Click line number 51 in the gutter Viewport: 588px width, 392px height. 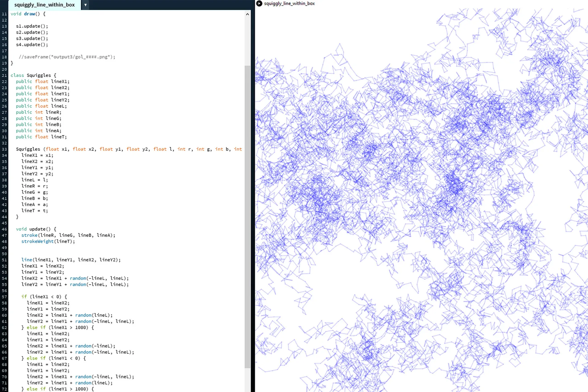(x=4, y=260)
